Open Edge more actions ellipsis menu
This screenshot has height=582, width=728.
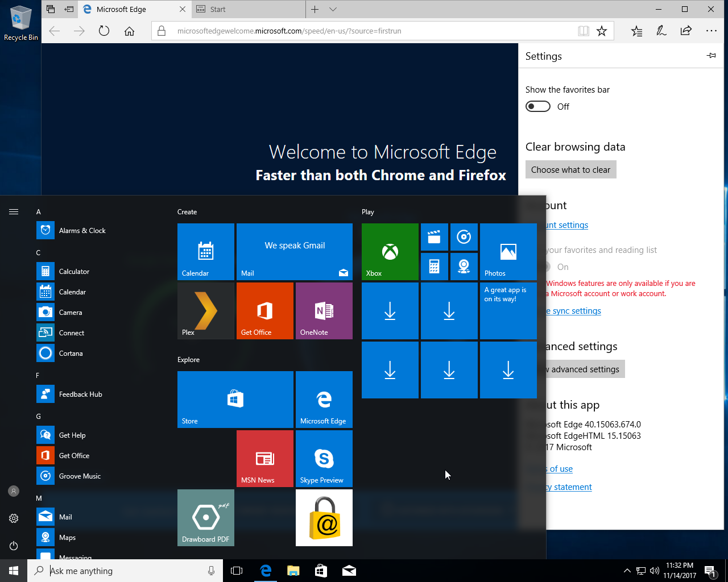click(711, 31)
